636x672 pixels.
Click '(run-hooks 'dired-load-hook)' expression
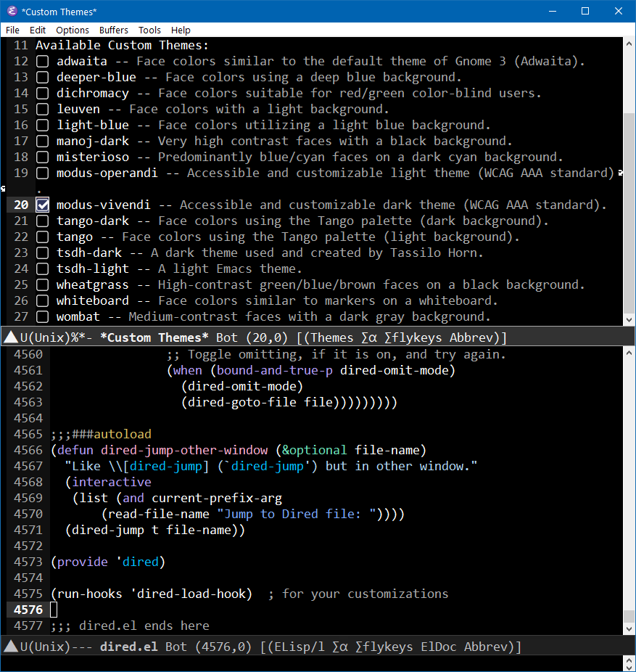coord(152,594)
